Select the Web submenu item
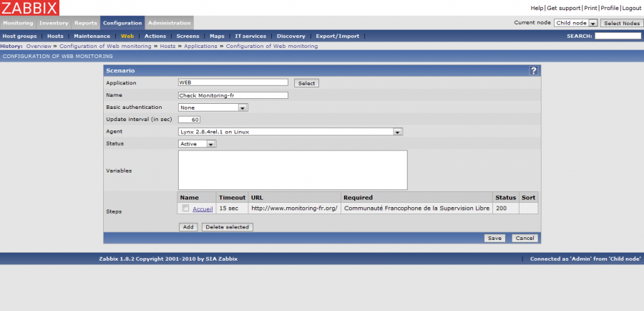The width and height of the screenshot is (644, 311). pos(127,37)
